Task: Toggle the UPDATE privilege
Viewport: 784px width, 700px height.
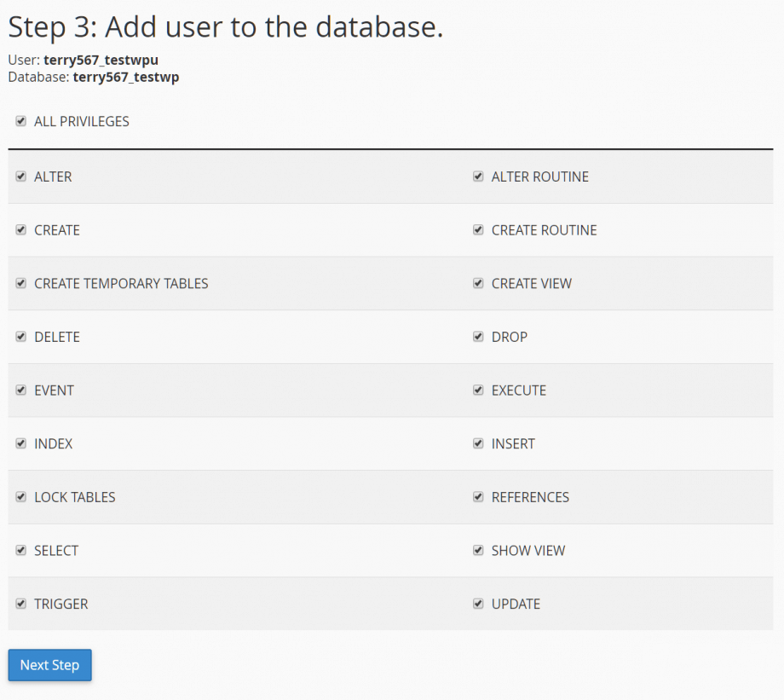Action: (x=478, y=604)
